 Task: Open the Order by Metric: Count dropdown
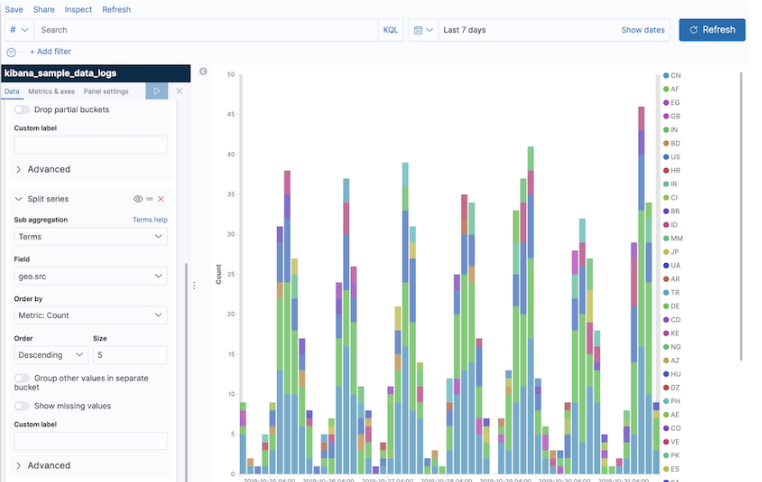pos(90,315)
